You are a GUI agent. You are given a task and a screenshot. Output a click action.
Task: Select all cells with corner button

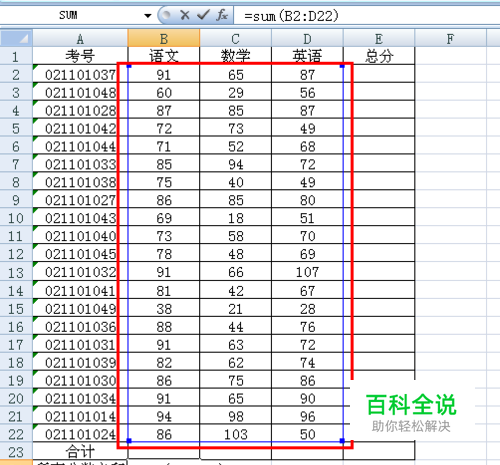tap(16, 38)
